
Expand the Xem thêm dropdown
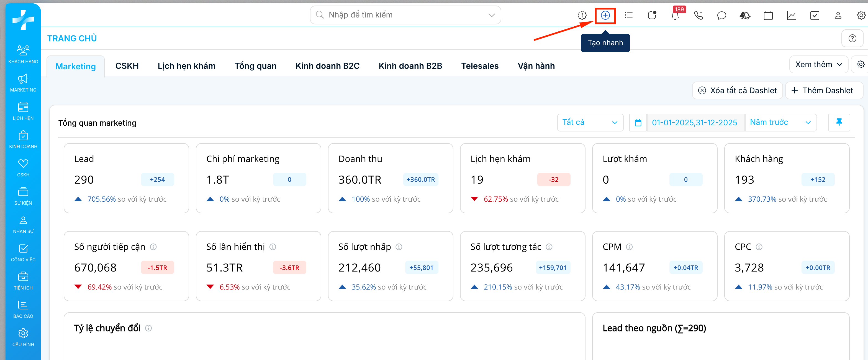[818, 64]
